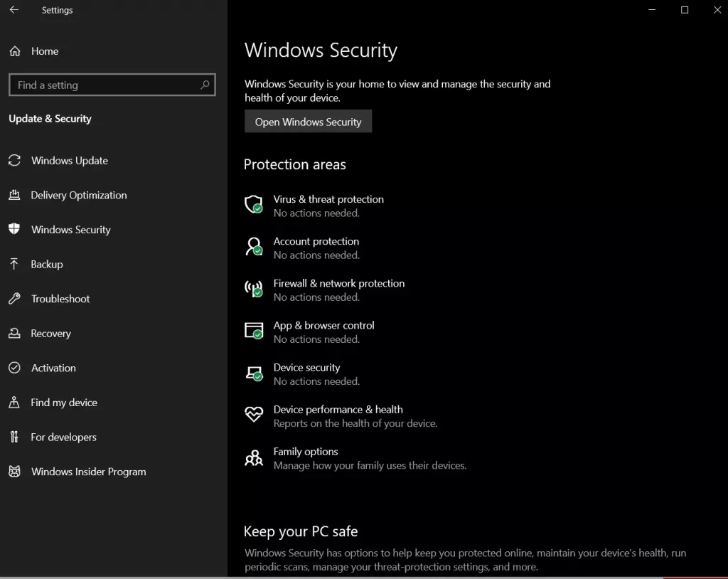Click the Windows Security page title

tap(321, 51)
